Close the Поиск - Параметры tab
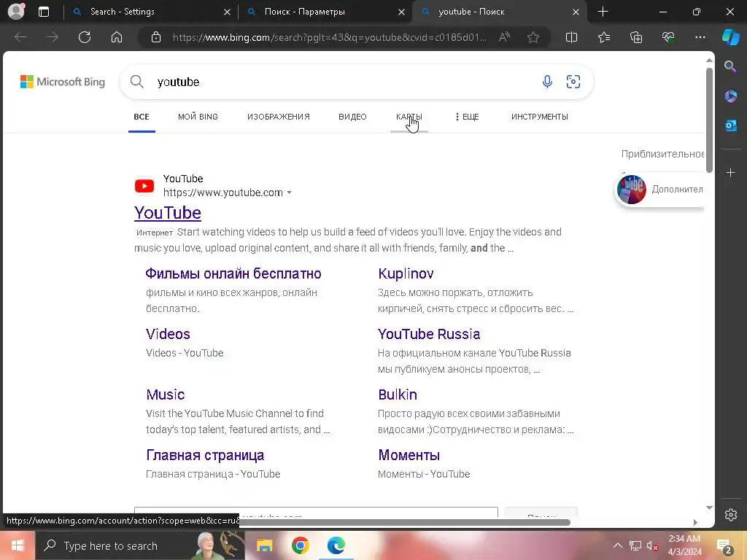The height and width of the screenshot is (560, 747). pos(402,12)
